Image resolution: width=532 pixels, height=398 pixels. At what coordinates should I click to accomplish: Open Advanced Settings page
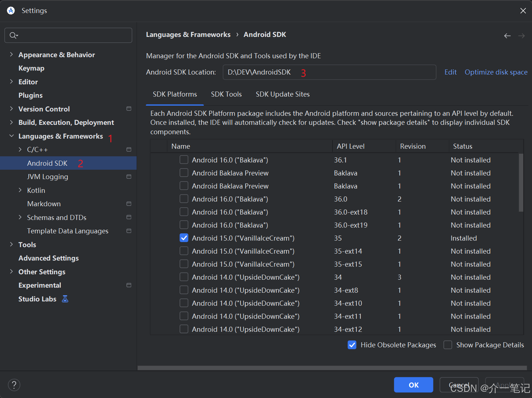point(48,258)
